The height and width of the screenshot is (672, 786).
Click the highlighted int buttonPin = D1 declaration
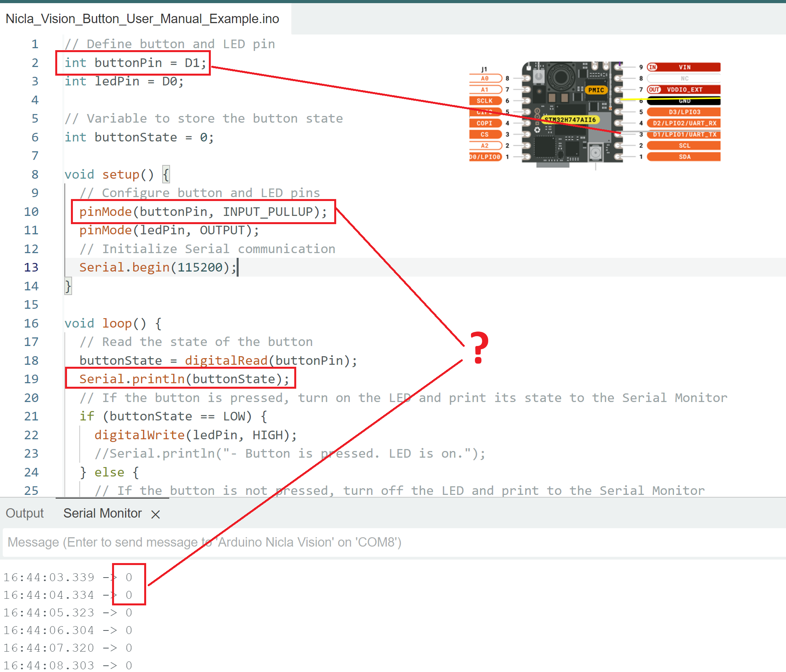pos(135,63)
